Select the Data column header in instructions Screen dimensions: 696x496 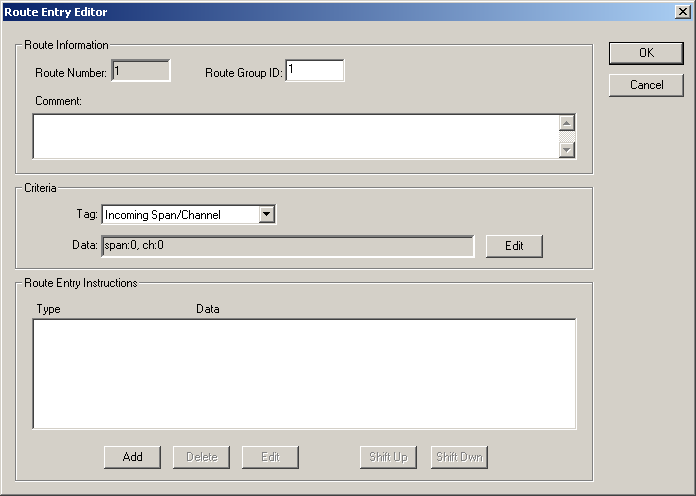[x=207, y=309]
